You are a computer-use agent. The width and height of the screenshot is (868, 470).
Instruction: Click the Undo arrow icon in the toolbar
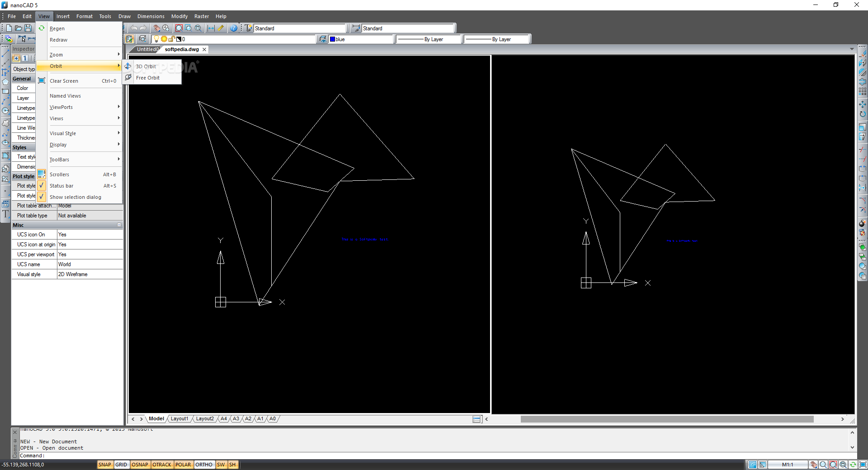pyautogui.click(x=134, y=28)
